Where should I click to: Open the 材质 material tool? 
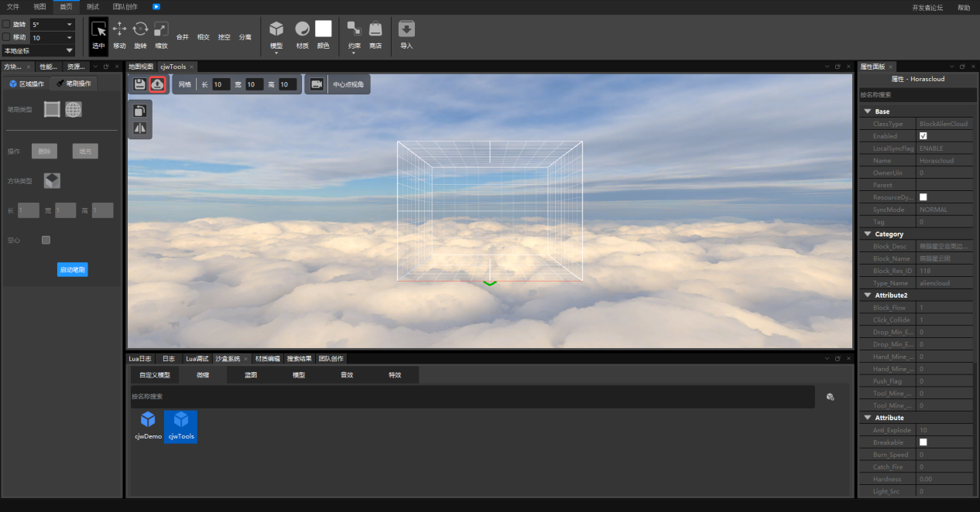[x=302, y=29]
